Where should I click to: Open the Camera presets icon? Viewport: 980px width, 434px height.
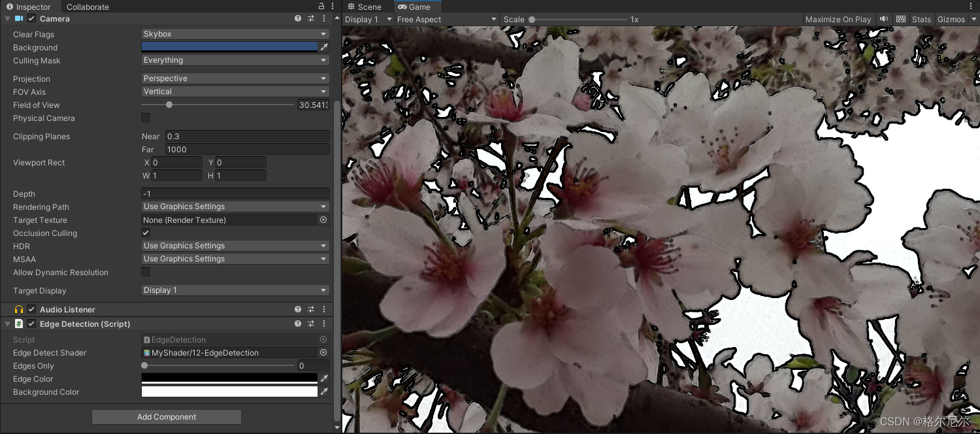click(x=311, y=18)
